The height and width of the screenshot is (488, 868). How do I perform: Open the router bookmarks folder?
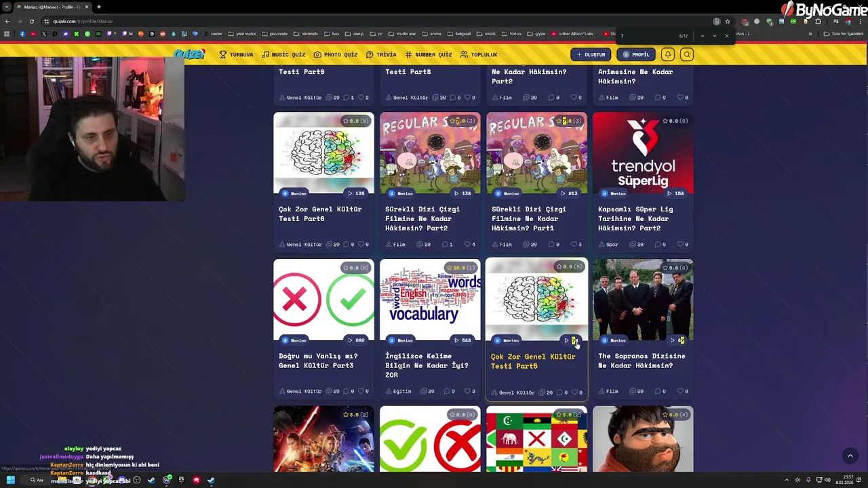pos(214,34)
